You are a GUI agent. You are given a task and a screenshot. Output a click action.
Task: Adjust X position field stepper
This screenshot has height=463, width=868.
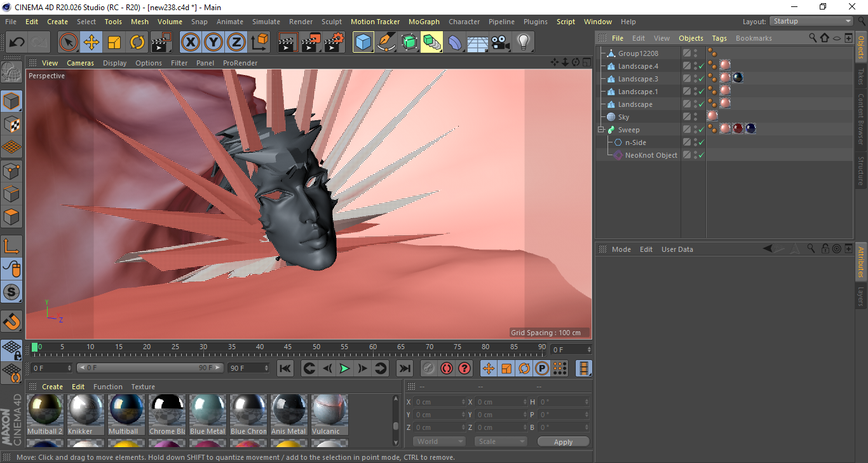[x=464, y=402]
